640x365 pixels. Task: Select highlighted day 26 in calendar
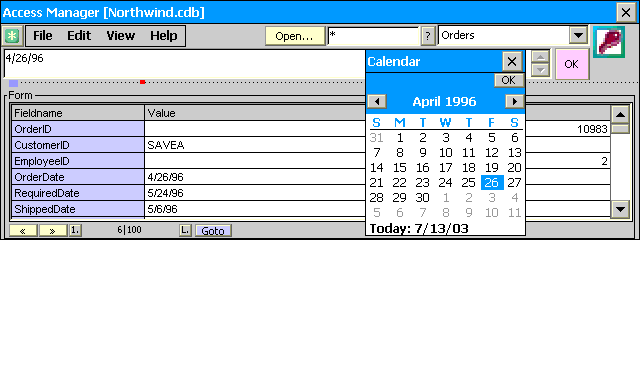(492, 182)
